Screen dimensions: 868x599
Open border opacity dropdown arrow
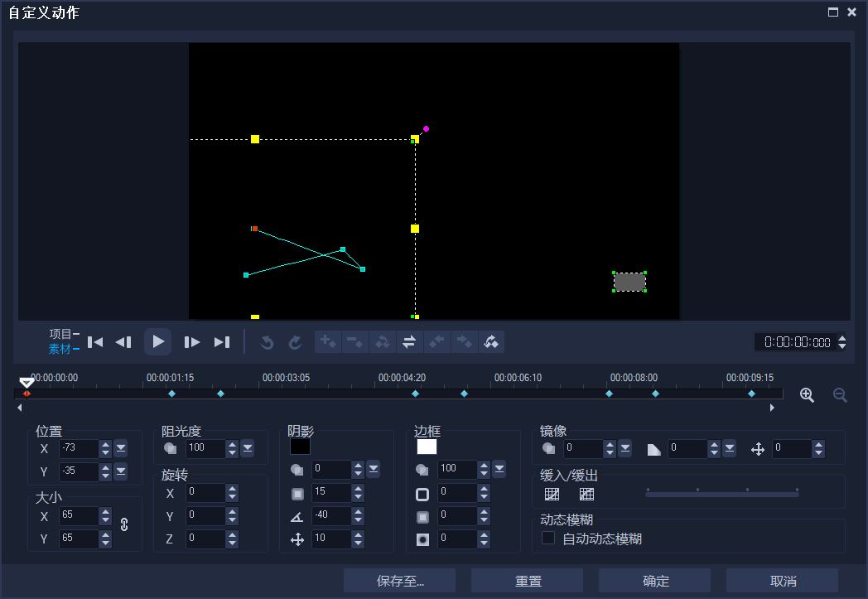499,470
